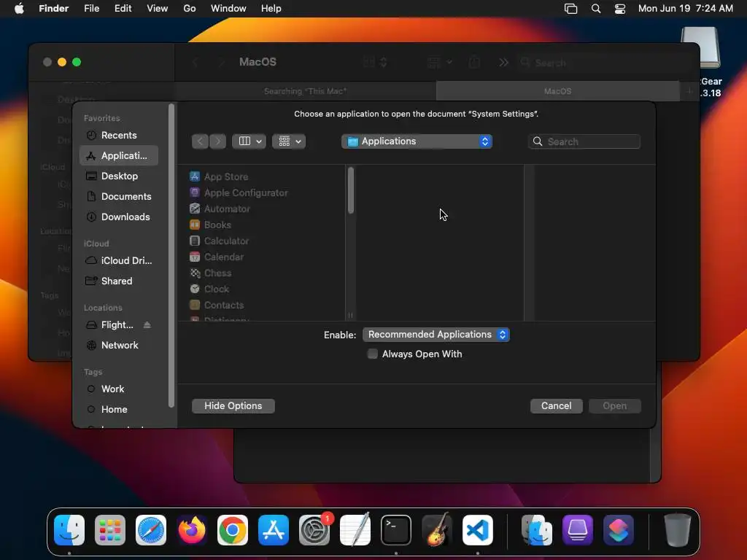Image resolution: width=747 pixels, height=560 pixels.
Task: Click the applications list scrollbar
Action: coord(351,190)
